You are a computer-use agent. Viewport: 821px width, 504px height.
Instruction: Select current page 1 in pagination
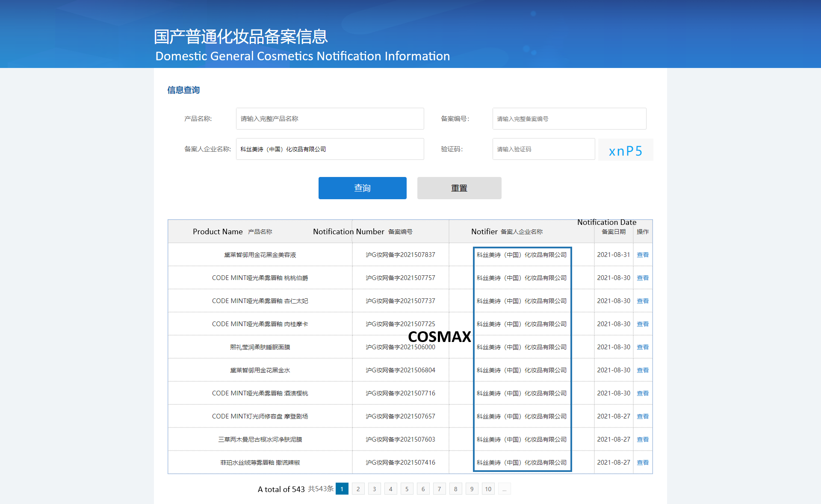click(x=342, y=489)
